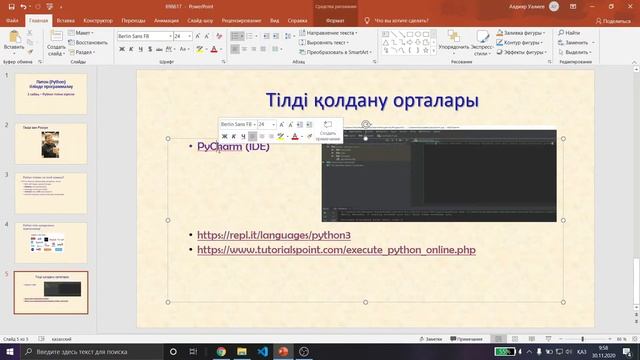Open the Файл tab
The width and height of the screenshot is (640, 360).
(12, 20)
